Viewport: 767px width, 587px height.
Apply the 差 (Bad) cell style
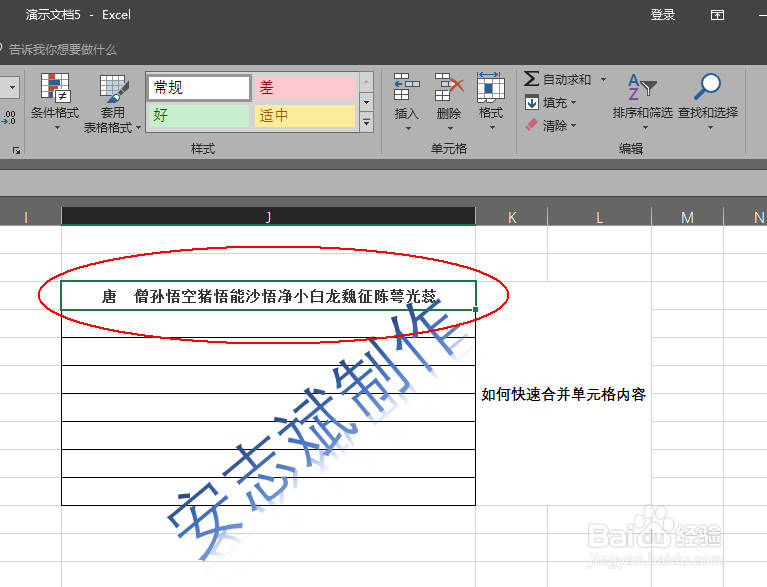pos(304,88)
